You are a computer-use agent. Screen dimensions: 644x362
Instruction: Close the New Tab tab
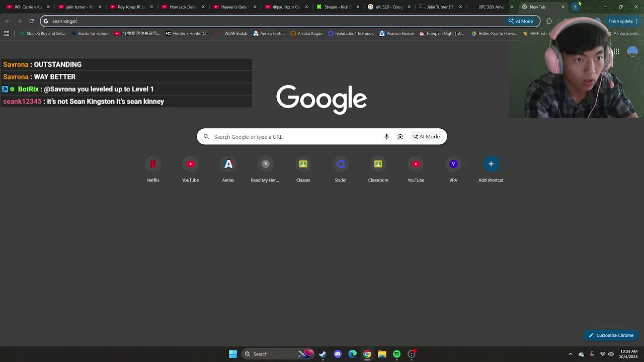(563, 7)
